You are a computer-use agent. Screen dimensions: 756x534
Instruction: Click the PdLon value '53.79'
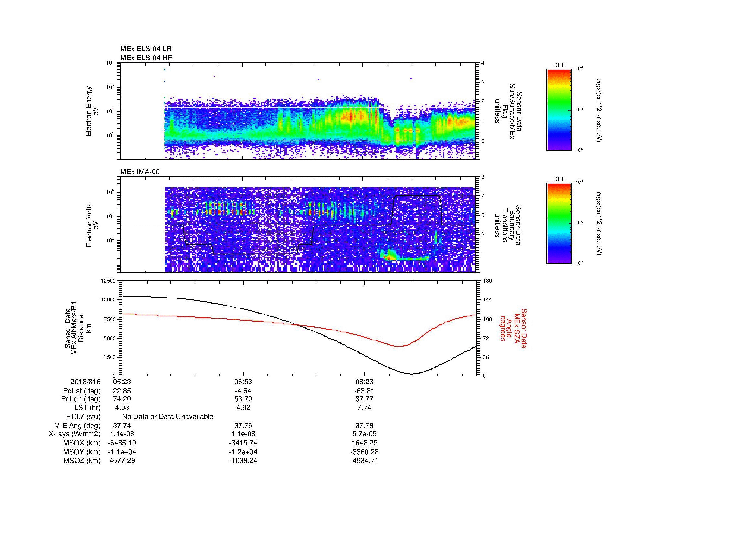[x=243, y=399]
